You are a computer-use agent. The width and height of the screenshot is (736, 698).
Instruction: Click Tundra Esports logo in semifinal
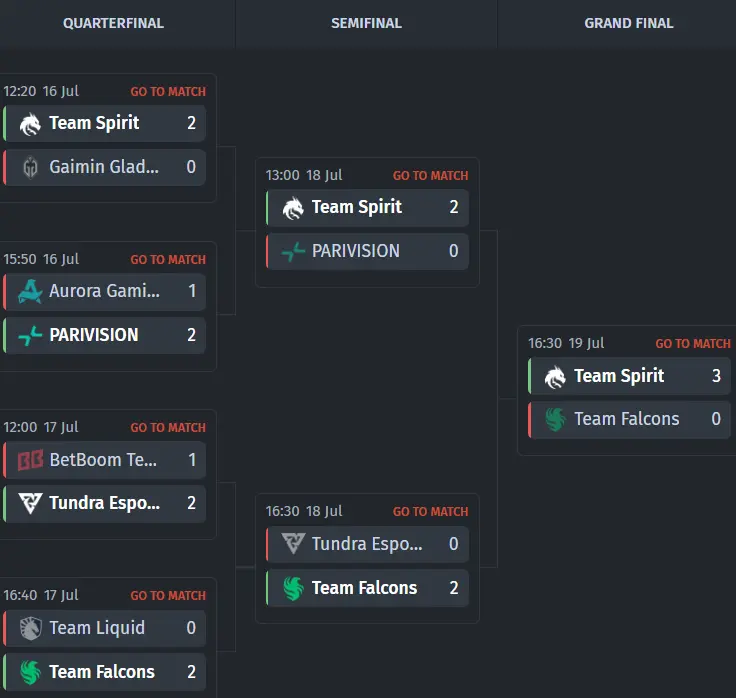[293, 544]
